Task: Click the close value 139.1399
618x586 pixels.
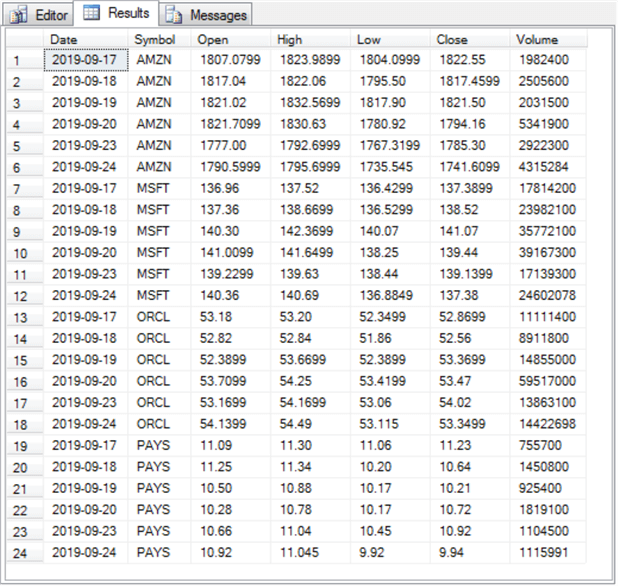Action: coord(469,274)
